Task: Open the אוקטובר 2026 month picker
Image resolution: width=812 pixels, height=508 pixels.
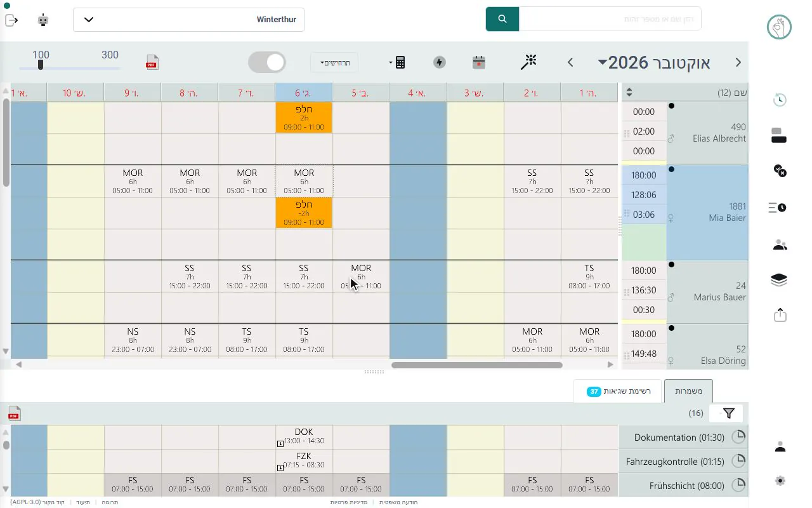Action: pyautogui.click(x=654, y=62)
